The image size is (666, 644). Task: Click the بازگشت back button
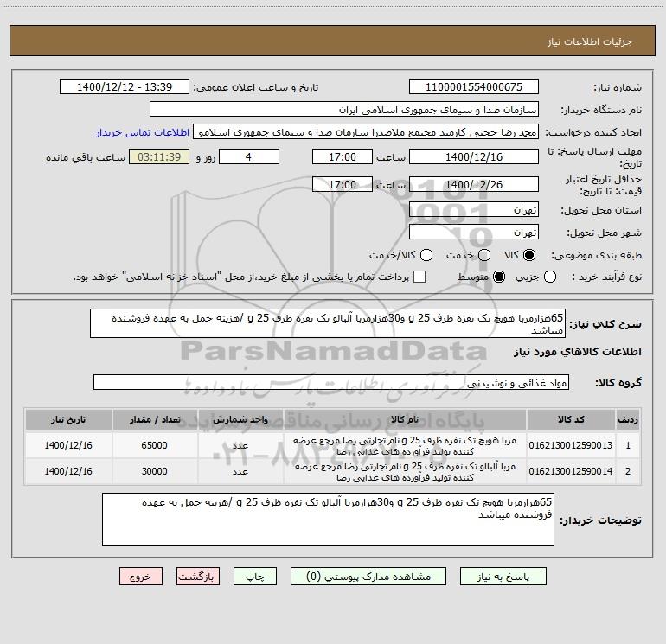[x=198, y=577]
